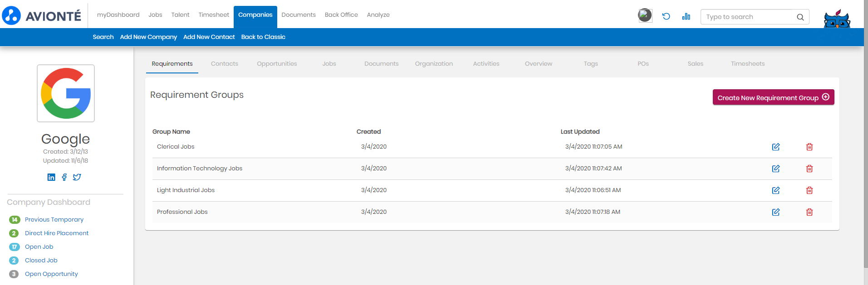Click the owl mascot avatar
Screen dimensions: 868x285
pos(836,19)
